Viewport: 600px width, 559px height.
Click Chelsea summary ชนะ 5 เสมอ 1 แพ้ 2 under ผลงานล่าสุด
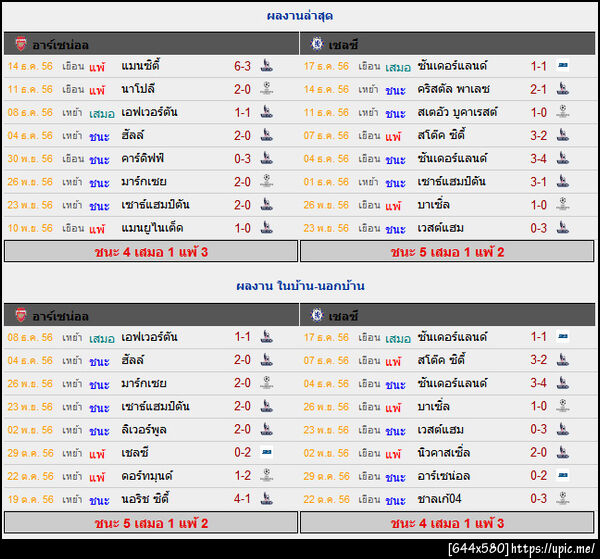[x=447, y=252]
